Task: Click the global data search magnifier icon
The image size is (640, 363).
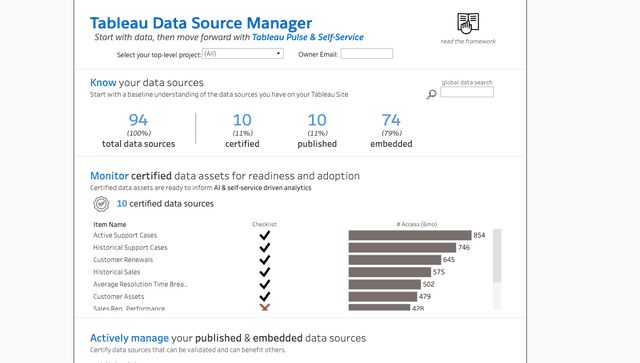Action: (431, 95)
